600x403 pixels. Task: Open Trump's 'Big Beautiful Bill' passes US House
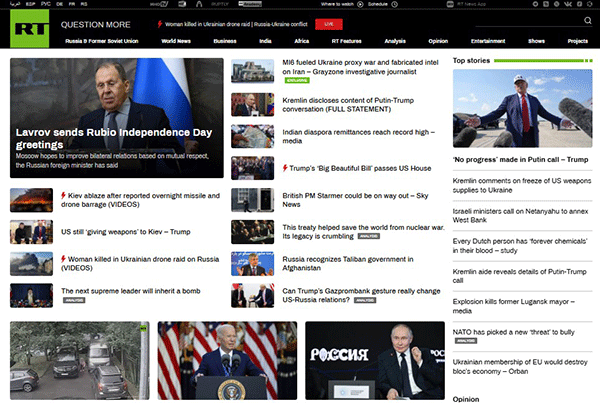[360, 168]
